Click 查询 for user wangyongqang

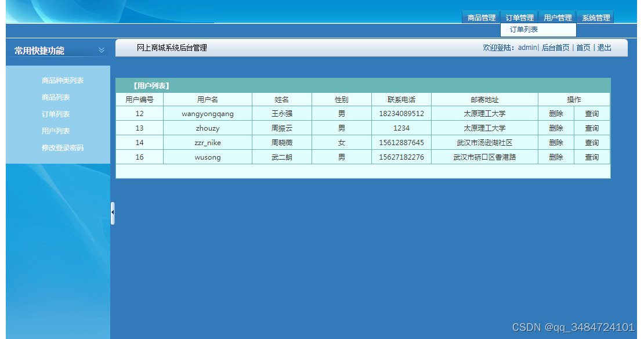592,114
